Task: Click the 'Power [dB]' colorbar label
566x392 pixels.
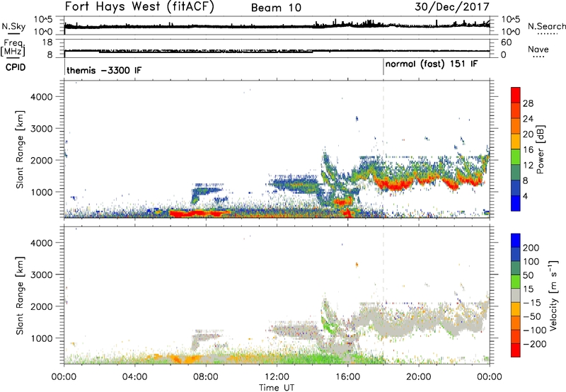Action: pyautogui.click(x=541, y=149)
